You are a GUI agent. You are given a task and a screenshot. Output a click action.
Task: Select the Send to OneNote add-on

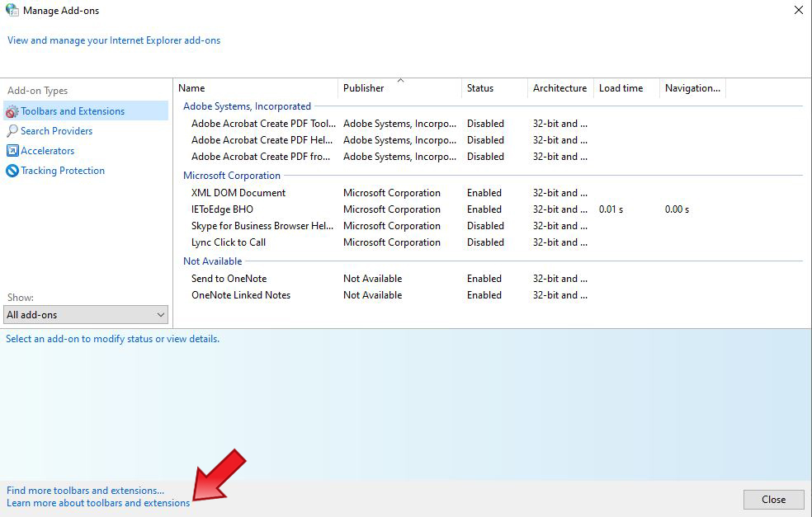point(229,279)
